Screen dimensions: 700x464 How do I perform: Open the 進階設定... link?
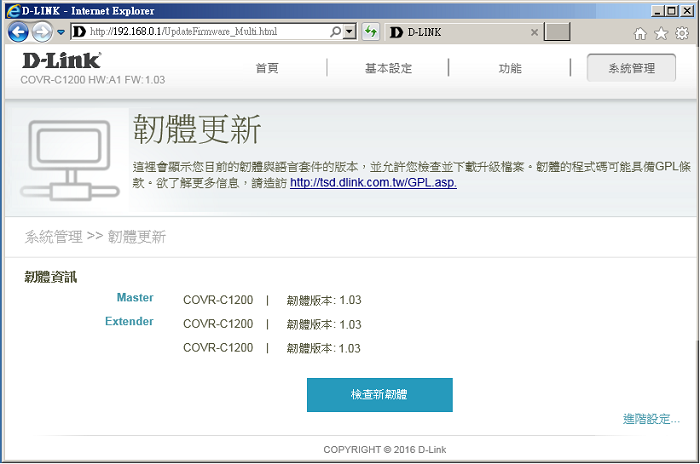(x=650, y=419)
